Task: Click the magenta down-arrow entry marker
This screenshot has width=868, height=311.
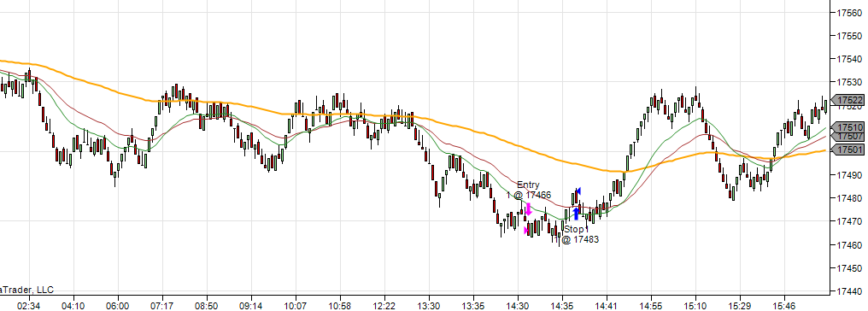Action: point(529,209)
